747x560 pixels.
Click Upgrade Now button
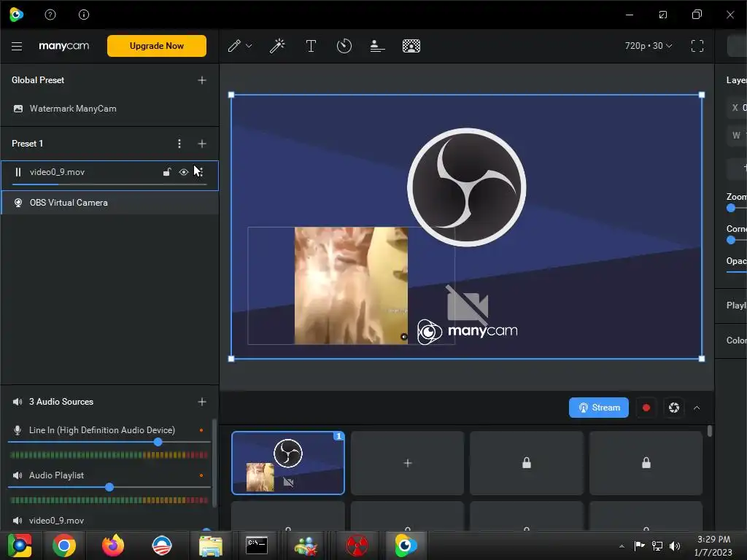coord(157,46)
